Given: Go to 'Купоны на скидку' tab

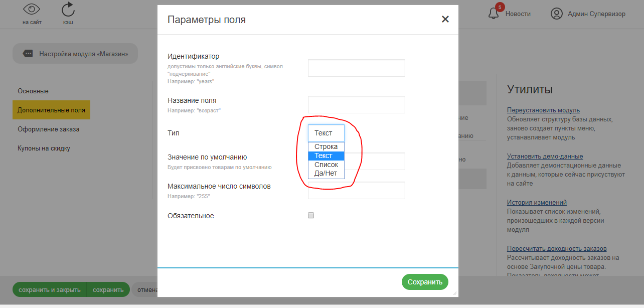Looking at the screenshot, I should coord(44,148).
